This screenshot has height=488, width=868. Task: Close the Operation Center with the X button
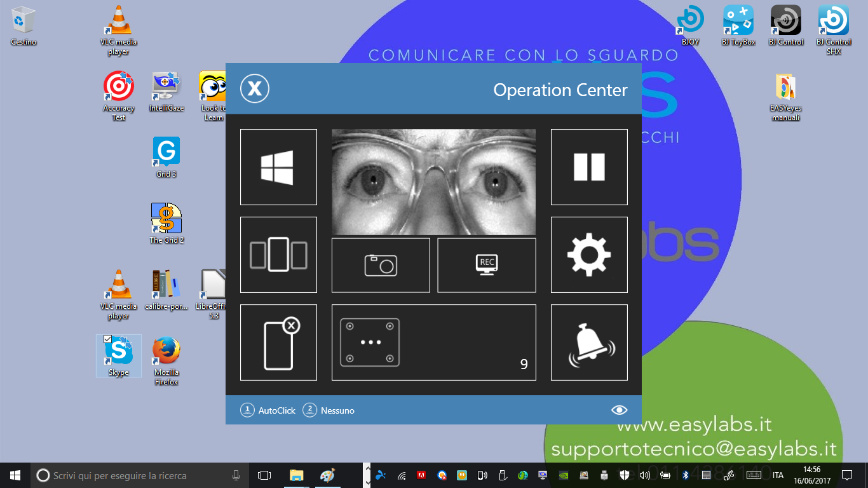pyautogui.click(x=255, y=89)
